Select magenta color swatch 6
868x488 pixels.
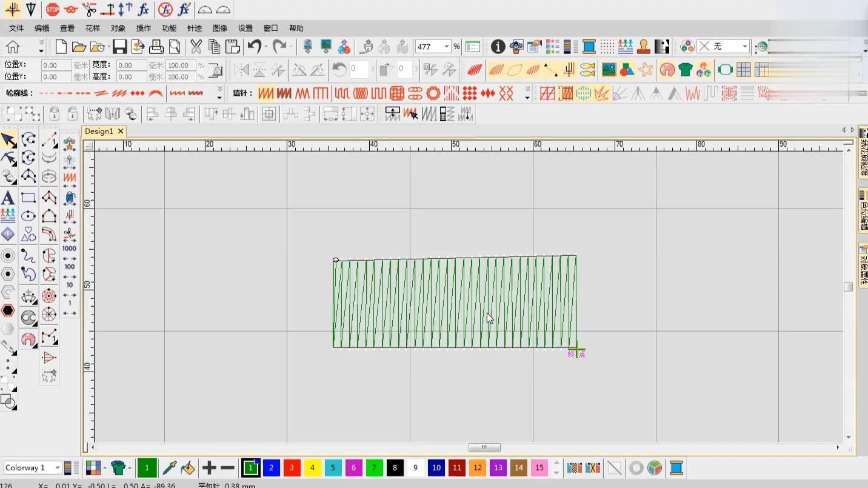click(353, 468)
